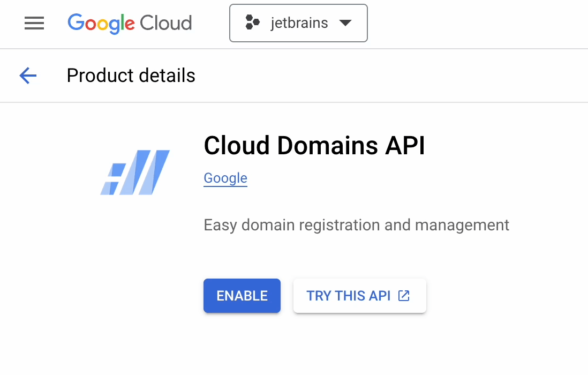Click the word Domains in the product heading
The height and width of the screenshot is (375, 588).
(x=329, y=146)
